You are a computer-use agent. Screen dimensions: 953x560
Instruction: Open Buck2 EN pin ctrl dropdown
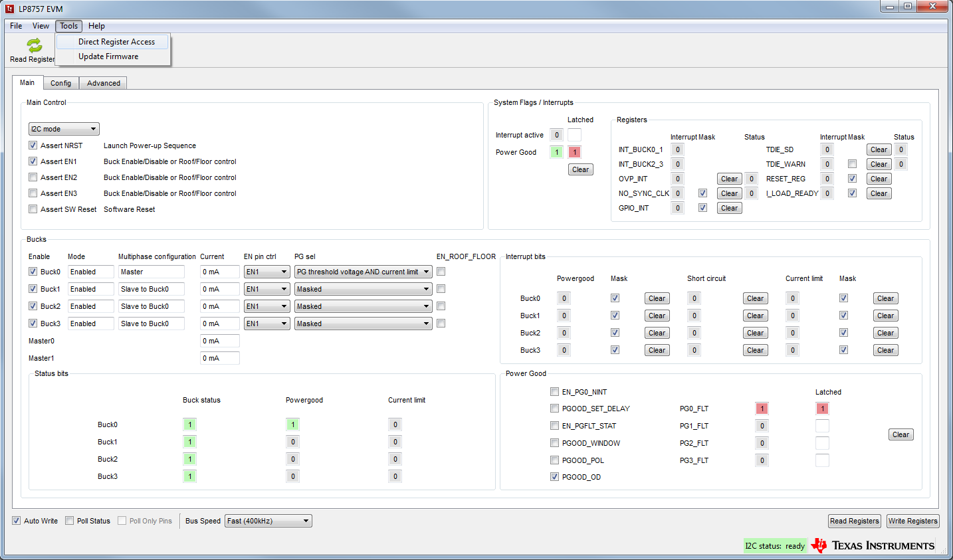tap(267, 306)
